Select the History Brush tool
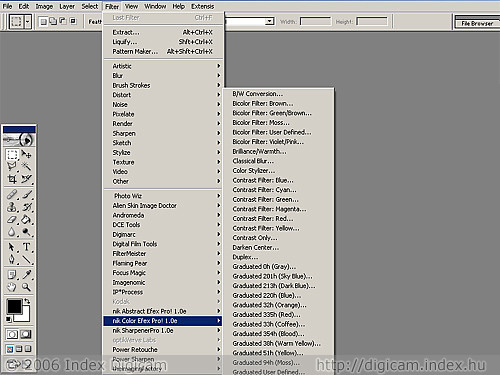Image resolution: width=500 pixels, height=375 pixels. click(26, 207)
